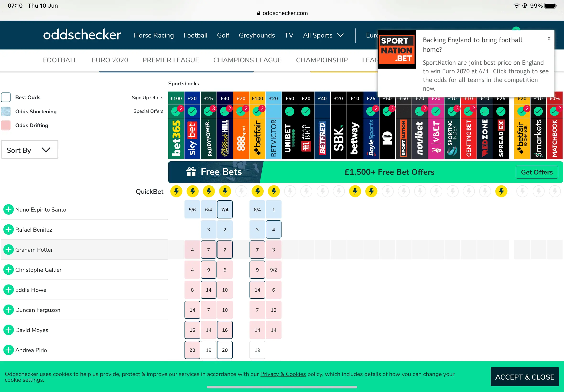This screenshot has width=564, height=392.
Task: Open the Horse Racing menu item
Action: coord(154,35)
